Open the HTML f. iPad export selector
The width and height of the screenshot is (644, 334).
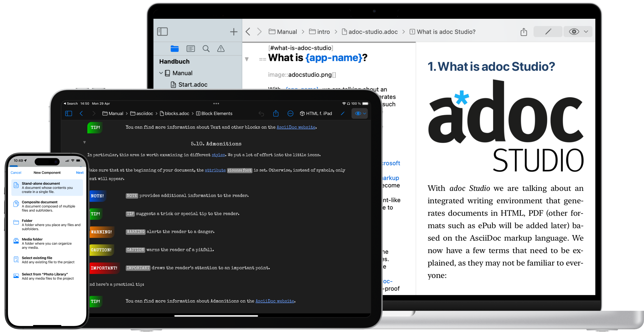(x=316, y=114)
